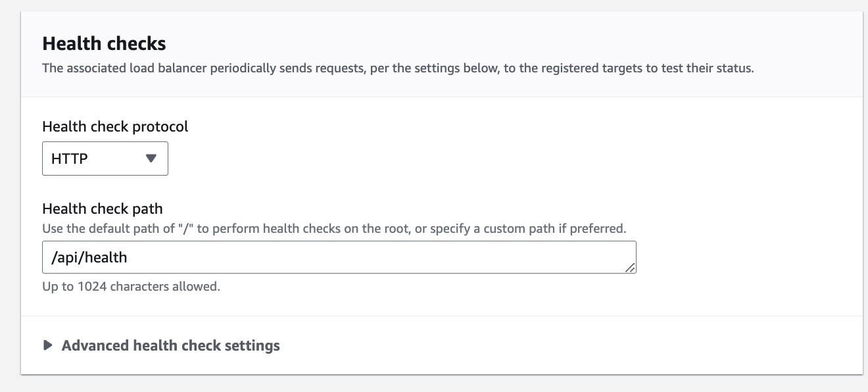868x392 pixels.
Task: Click the Health checks section heading
Action: pyautogui.click(x=104, y=43)
